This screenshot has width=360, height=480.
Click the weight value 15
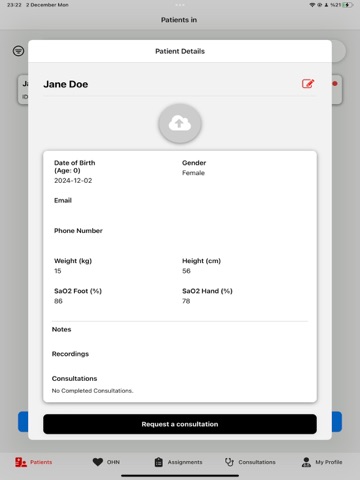tap(58, 271)
